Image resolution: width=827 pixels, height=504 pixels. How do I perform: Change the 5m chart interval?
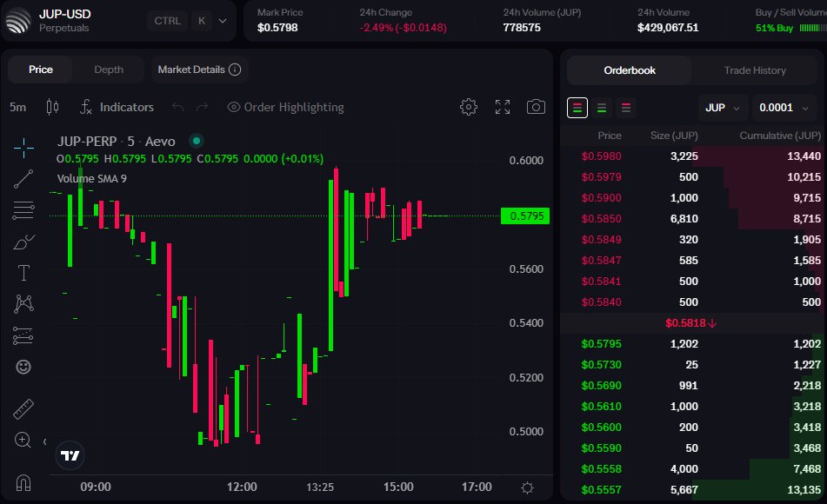(18, 107)
